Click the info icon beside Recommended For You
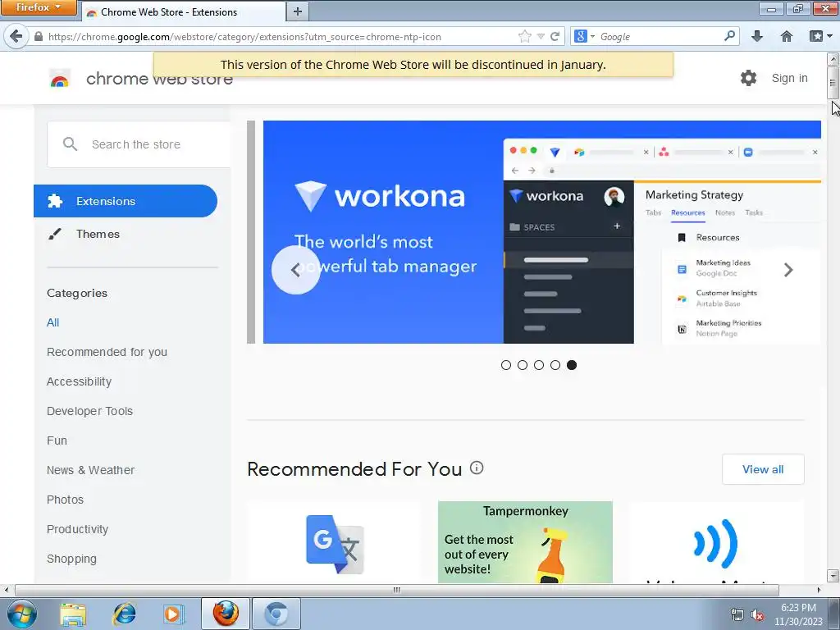 (477, 468)
